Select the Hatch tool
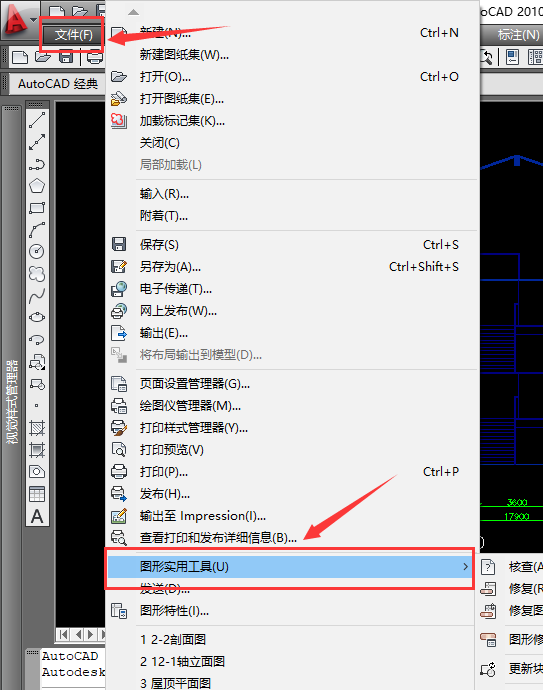The width and height of the screenshot is (543, 690). pos(37,428)
